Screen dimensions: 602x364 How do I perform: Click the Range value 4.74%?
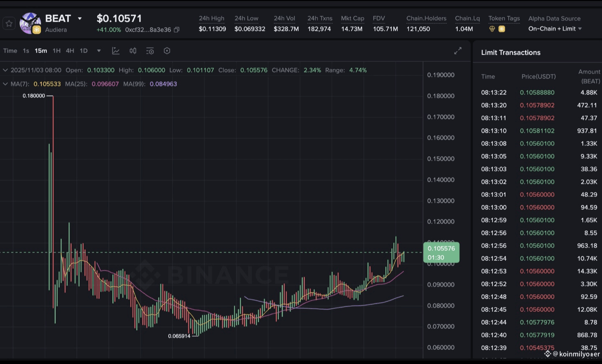pos(358,70)
